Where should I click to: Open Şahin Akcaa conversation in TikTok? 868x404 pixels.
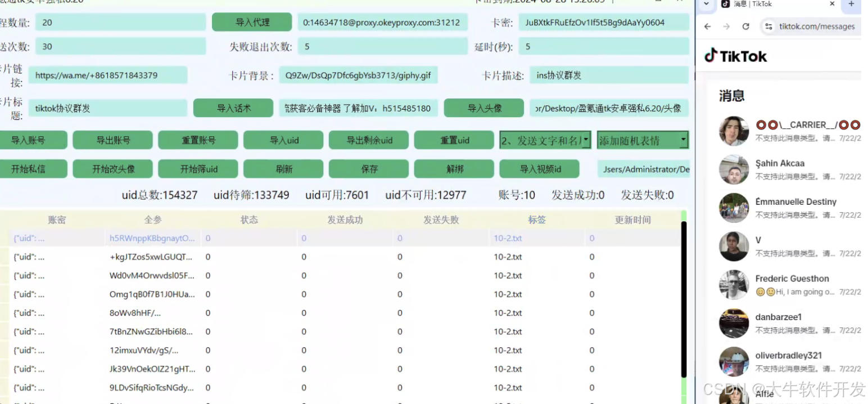pyautogui.click(x=790, y=169)
